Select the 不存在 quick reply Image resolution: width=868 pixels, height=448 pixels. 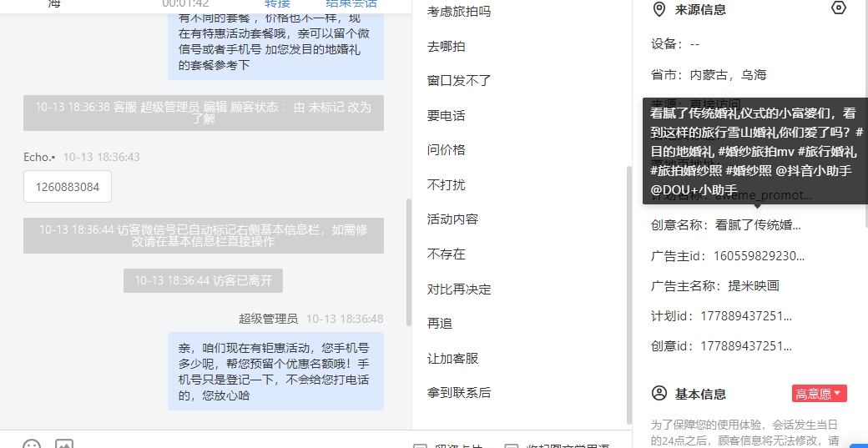coord(447,254)
